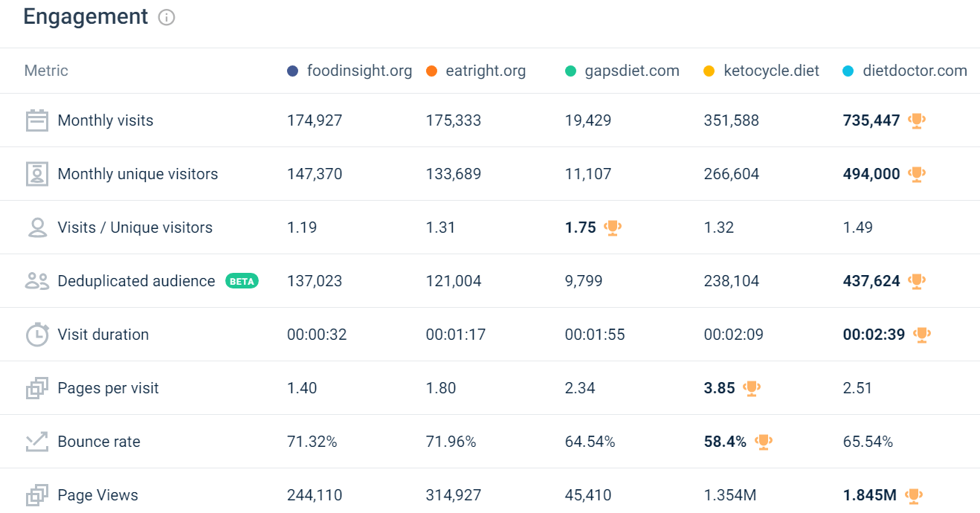
Task: Click the Deduplicated audience people icon
Action: [x=37, y=281]
